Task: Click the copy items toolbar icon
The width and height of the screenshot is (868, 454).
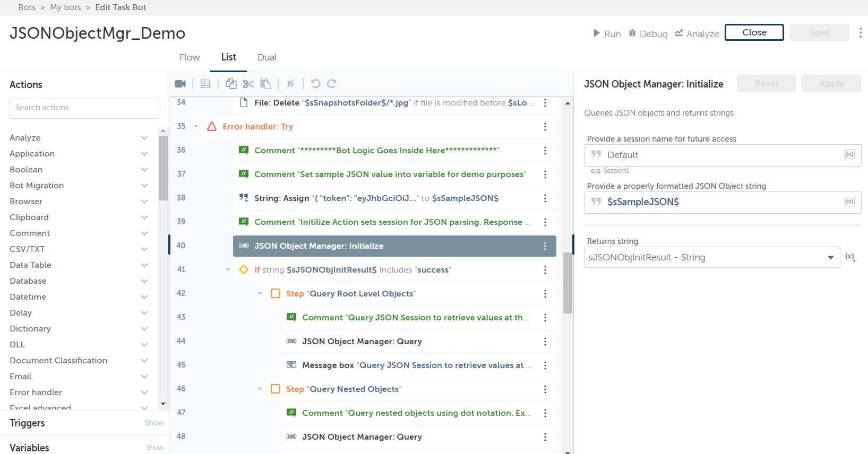Action: (x=231, y=84)
